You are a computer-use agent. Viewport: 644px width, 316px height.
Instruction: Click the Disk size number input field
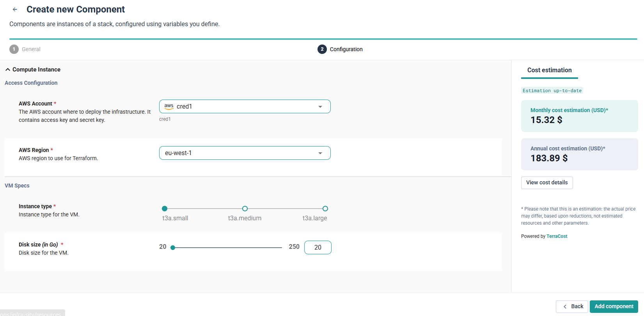point(318,248)
